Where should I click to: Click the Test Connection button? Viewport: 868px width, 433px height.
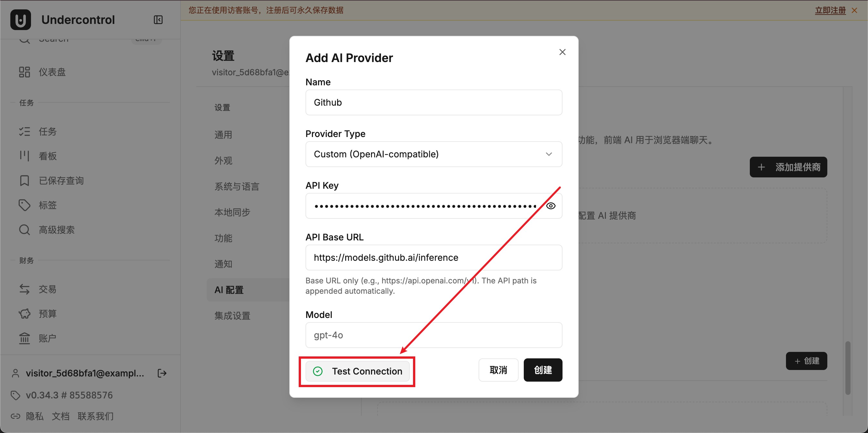[x=357, y=371]
